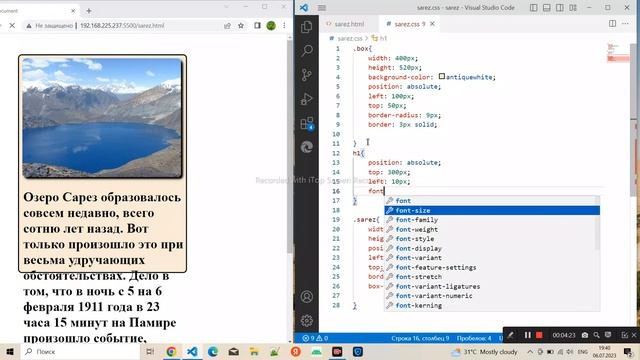Toggle the primary side bar layout icon
This screenshot has width=640, height=360.
click(x=533, y=8)
